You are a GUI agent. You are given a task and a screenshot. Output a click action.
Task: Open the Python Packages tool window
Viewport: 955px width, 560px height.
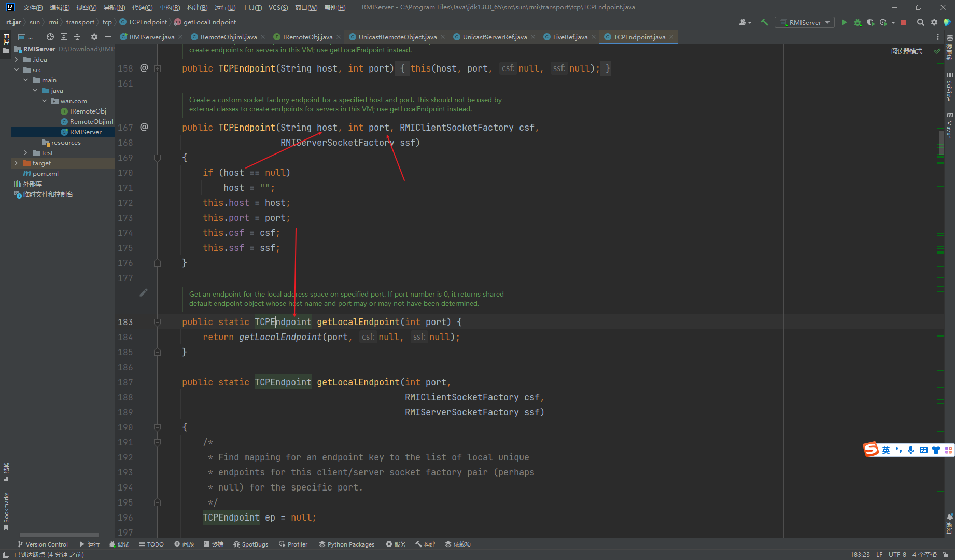pos(346,544)
